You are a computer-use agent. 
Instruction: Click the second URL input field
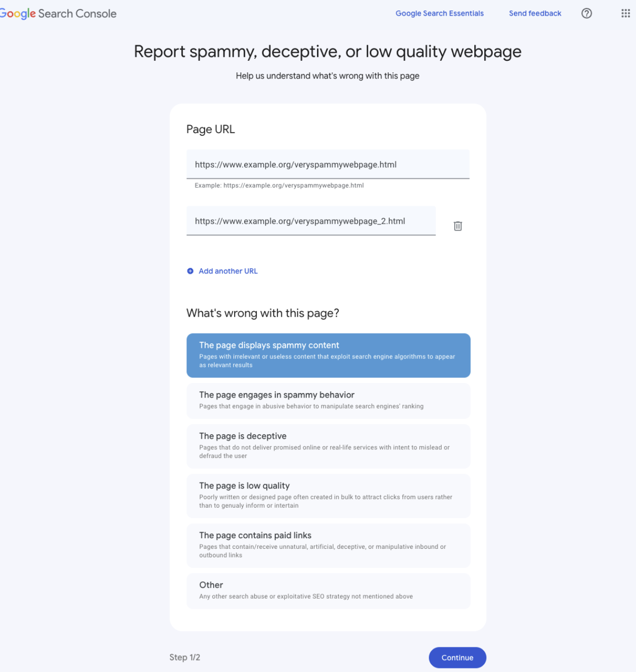point(311,221)
